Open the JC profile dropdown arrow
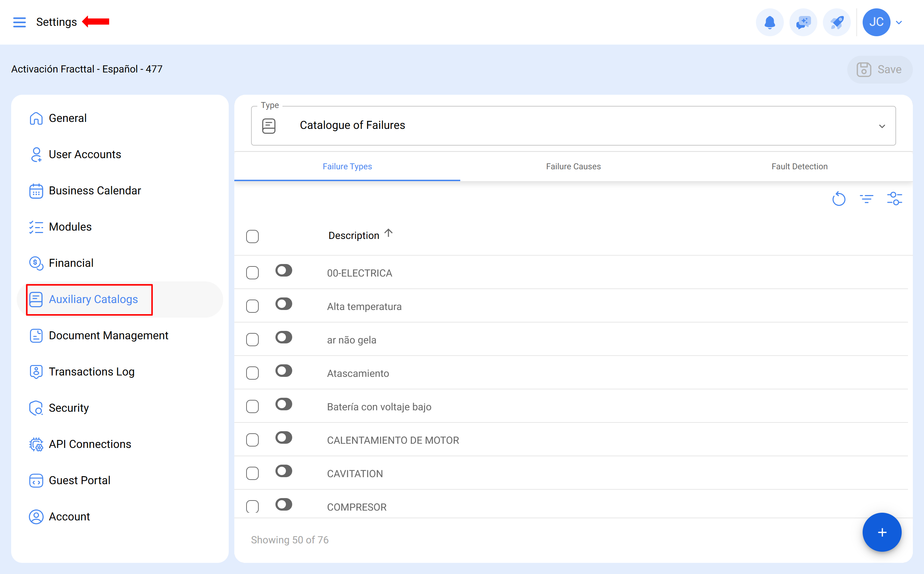This screenshot has width=924, height=574. coord(899,22)
